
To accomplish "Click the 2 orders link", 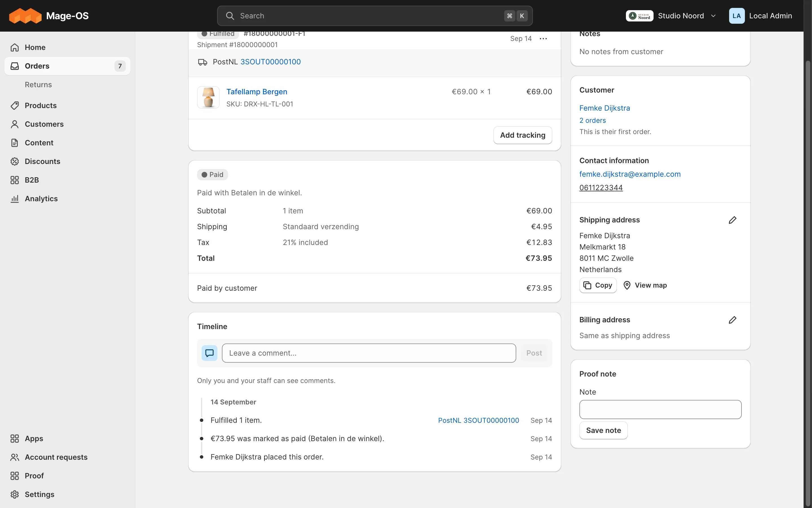I will [593, 120].
